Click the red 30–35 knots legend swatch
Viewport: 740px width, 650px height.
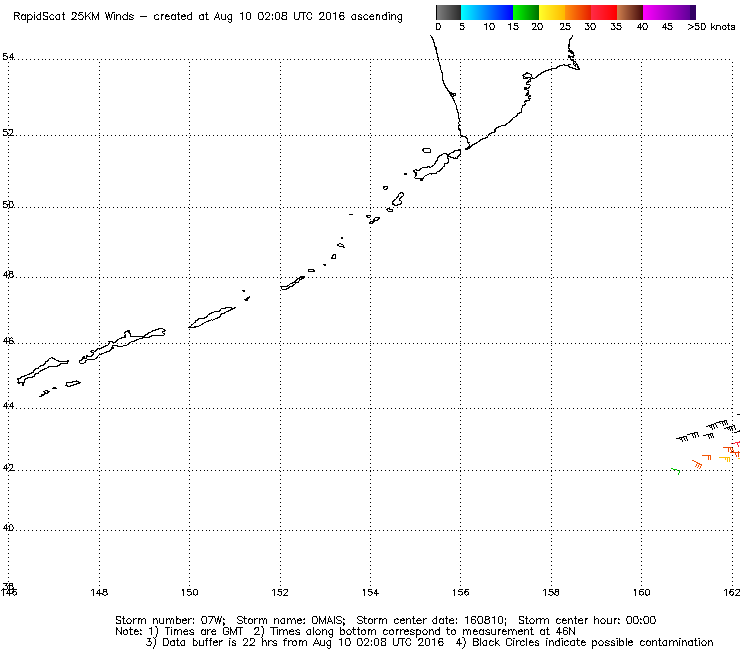pyautogui.click(x=604, y=12)
